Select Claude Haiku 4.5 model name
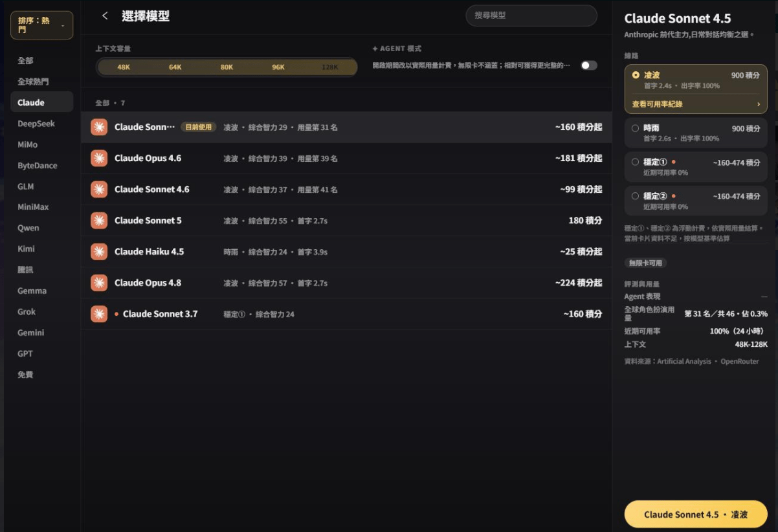 [x=149, y=251]
